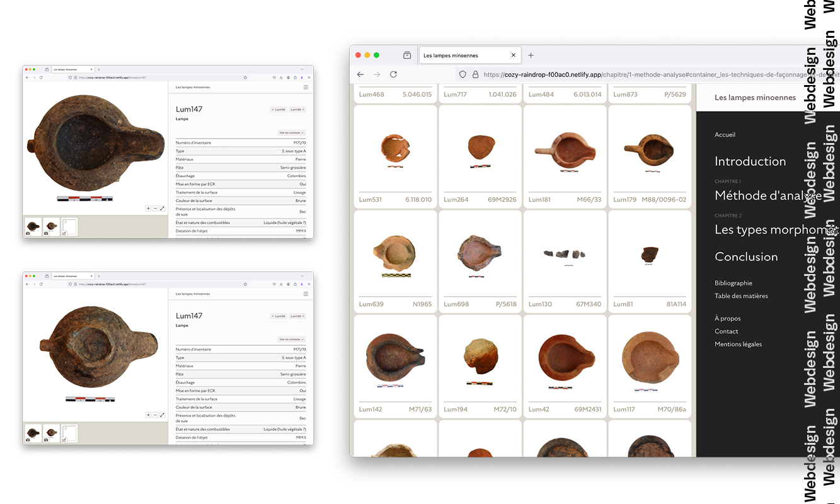Go to next record Lum148 in top-left window
This screenshot has height=504, width=840.
297,110
